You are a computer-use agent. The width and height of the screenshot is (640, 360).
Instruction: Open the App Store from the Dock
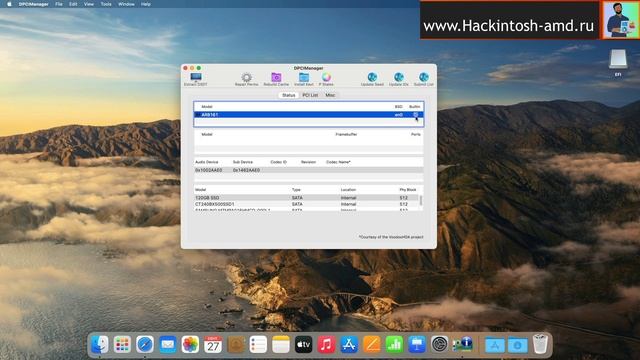coord(349,345)
